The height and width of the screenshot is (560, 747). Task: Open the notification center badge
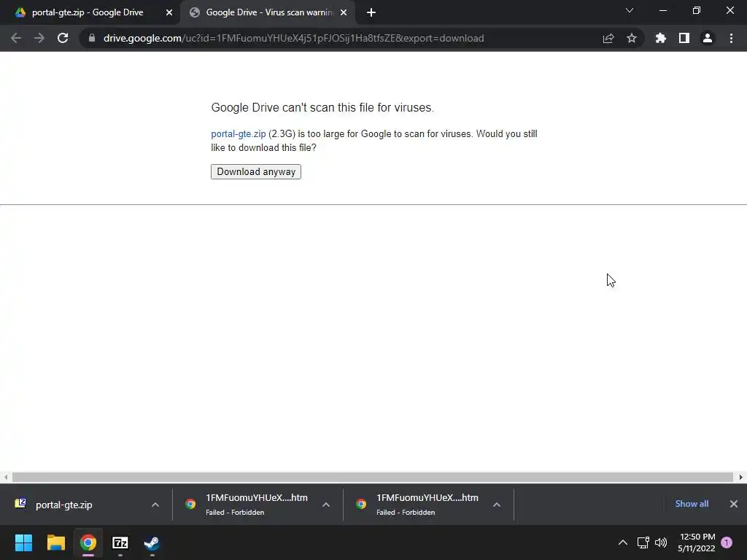pos(727,542)
